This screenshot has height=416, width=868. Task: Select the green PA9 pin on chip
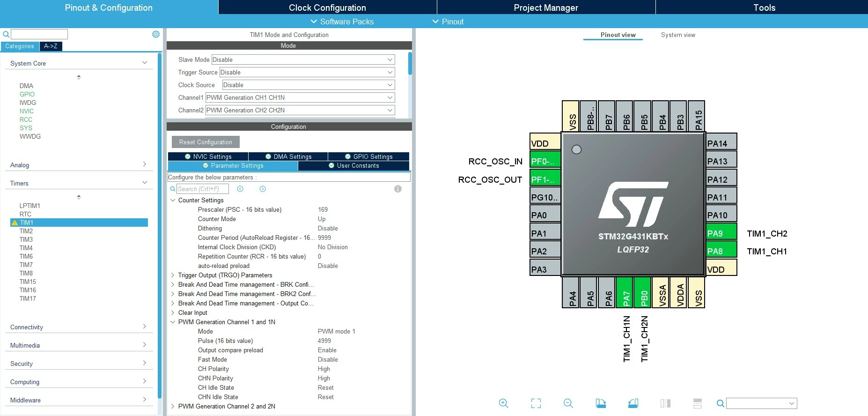pos(721,233)
